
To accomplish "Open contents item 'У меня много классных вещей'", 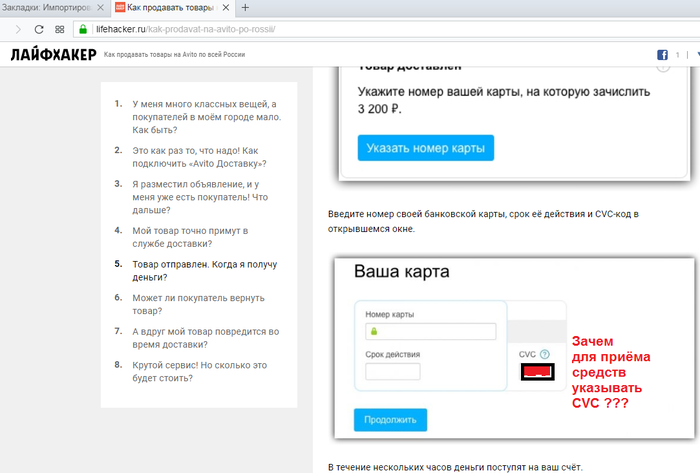I will point(206,117).
